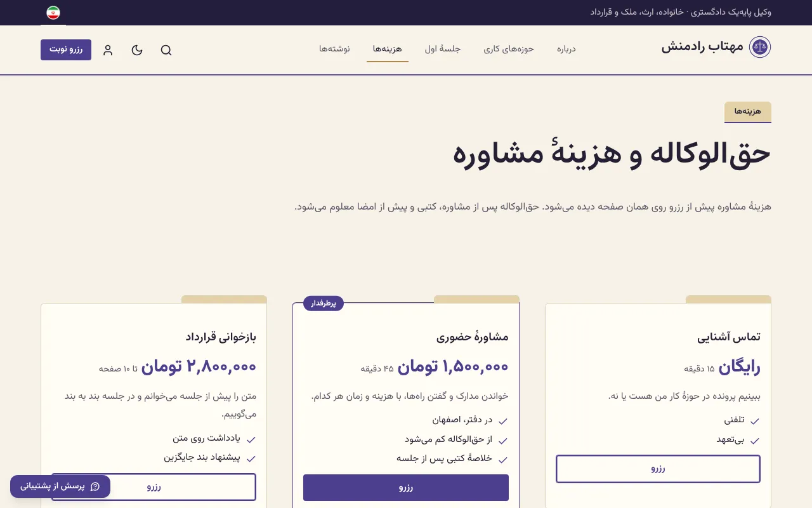Image resolution: width=812 pixels, height=508 pixels.
Task: Click the scales of justice logo
Action: click(x=760, y=47)
